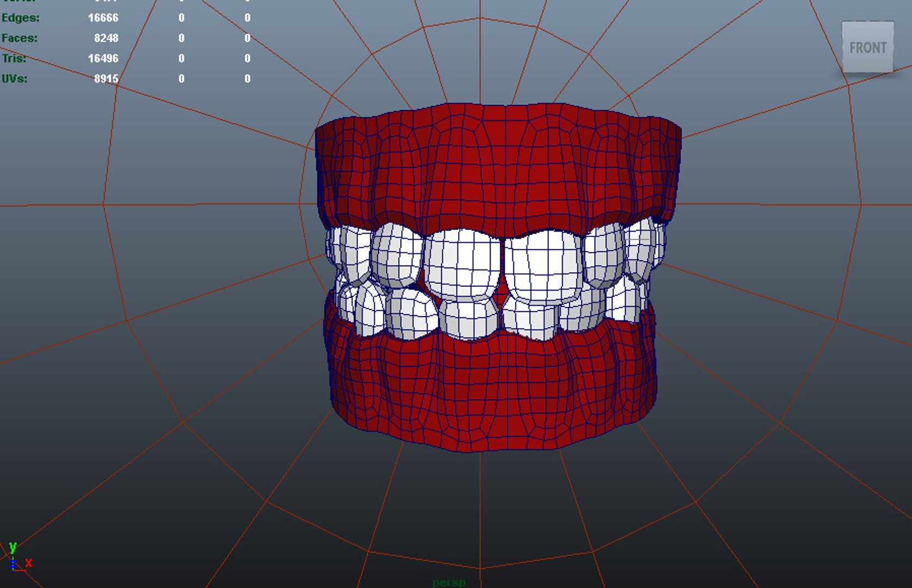Click the 'persp' camera name label
The width and height of the screenshot is (912, 588).
(449, 582)
